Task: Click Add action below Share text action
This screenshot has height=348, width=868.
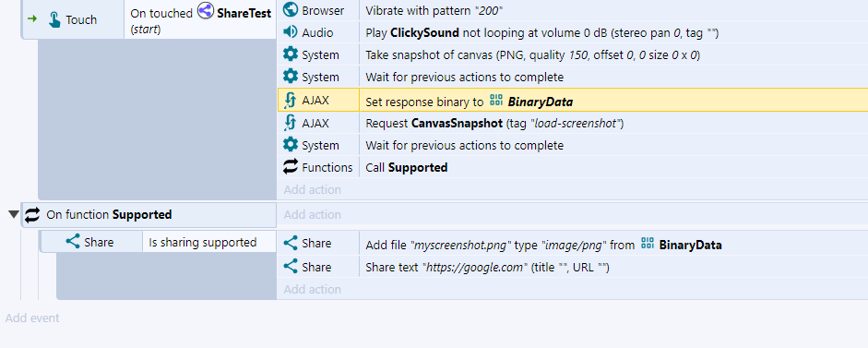Action: (312, 289)
